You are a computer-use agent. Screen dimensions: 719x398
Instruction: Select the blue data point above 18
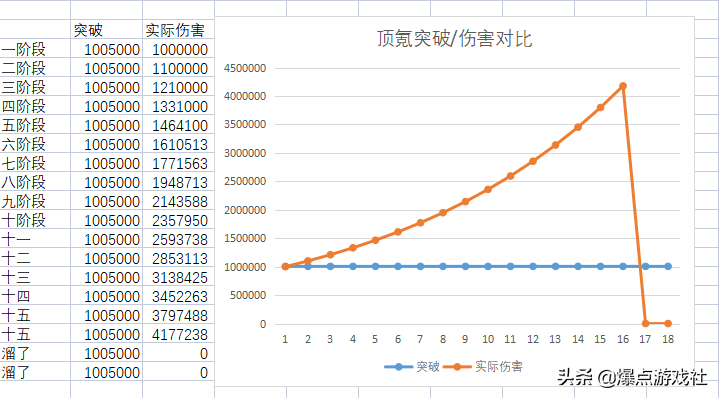click(x=668, y=266)
